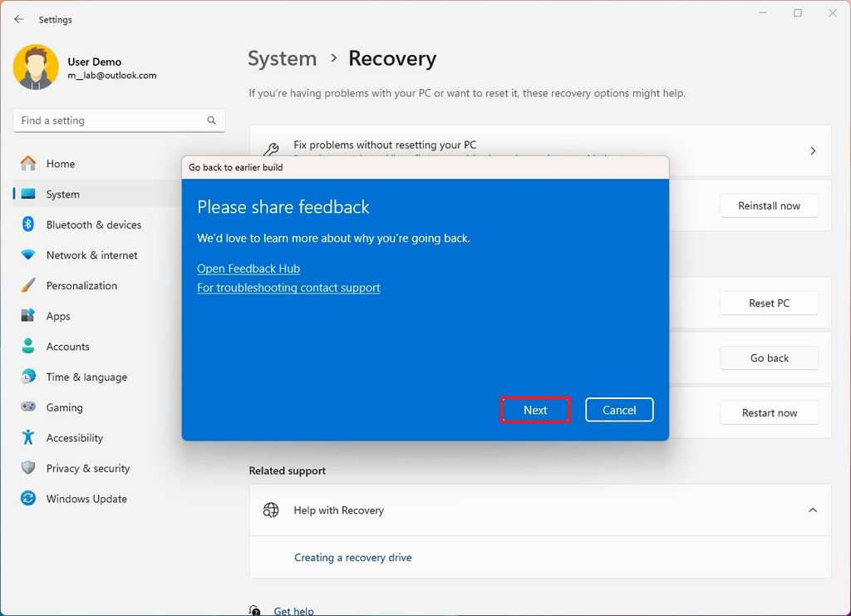Open Creating a recovery drive link
The image size is (851, 616).
352,557
